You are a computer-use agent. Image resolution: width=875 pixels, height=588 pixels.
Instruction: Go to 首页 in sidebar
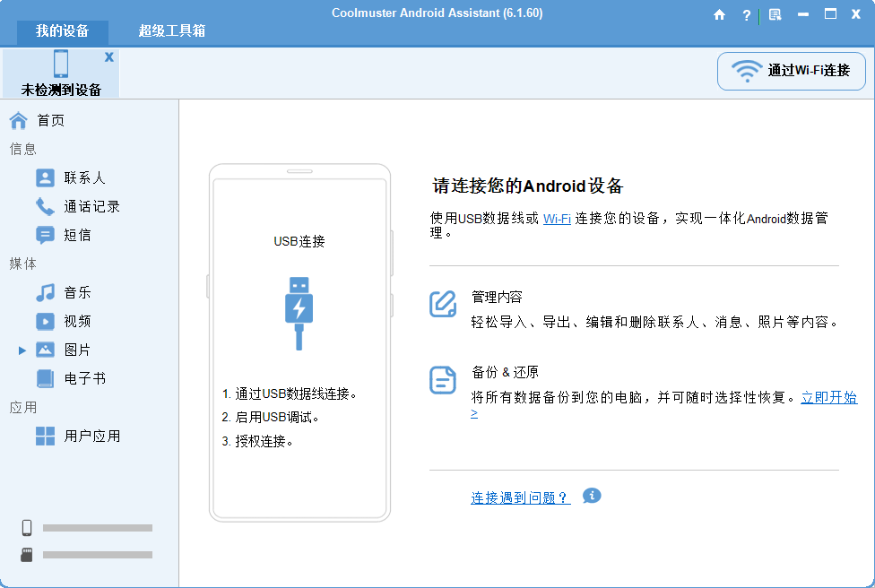pos(51,120)
